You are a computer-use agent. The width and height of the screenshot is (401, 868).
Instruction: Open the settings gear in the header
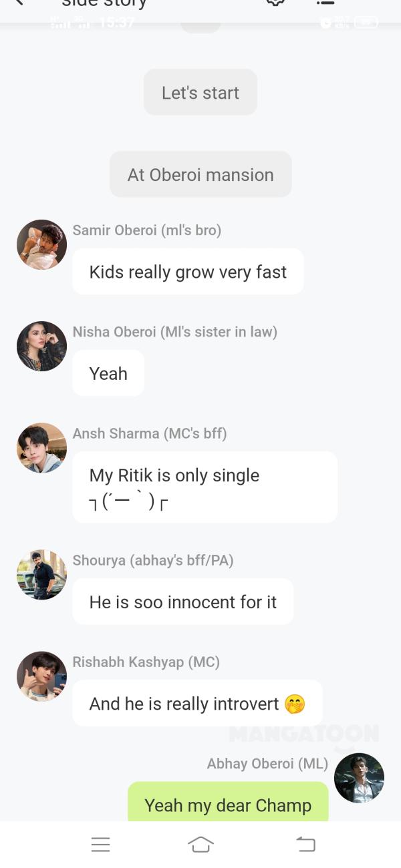pyautogui.click(x=275, y=3)
